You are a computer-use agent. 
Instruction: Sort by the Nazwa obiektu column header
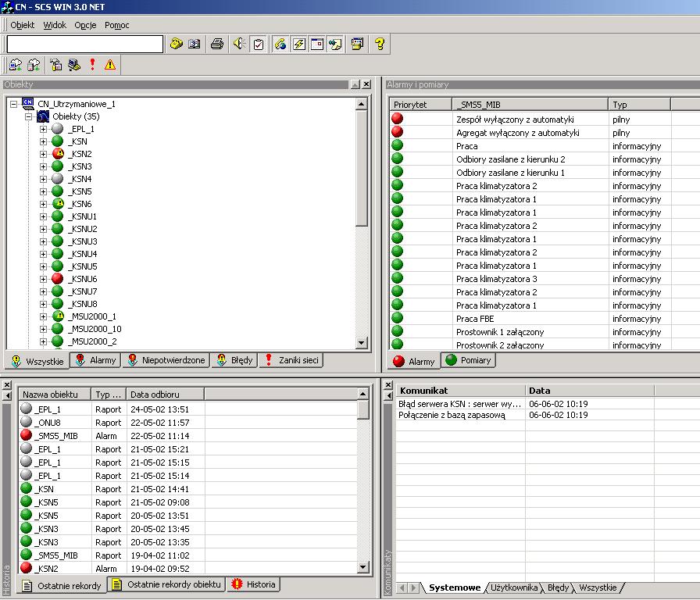[x=55, y=395]
